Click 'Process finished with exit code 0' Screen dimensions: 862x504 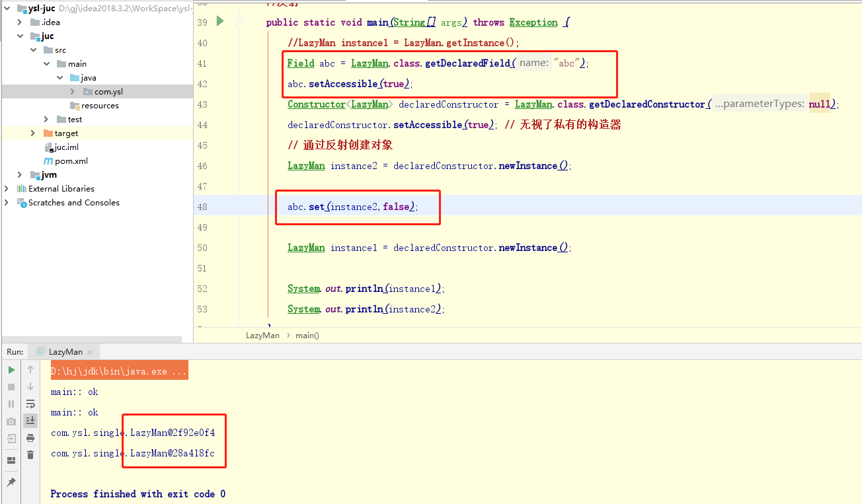pos(138,494)
